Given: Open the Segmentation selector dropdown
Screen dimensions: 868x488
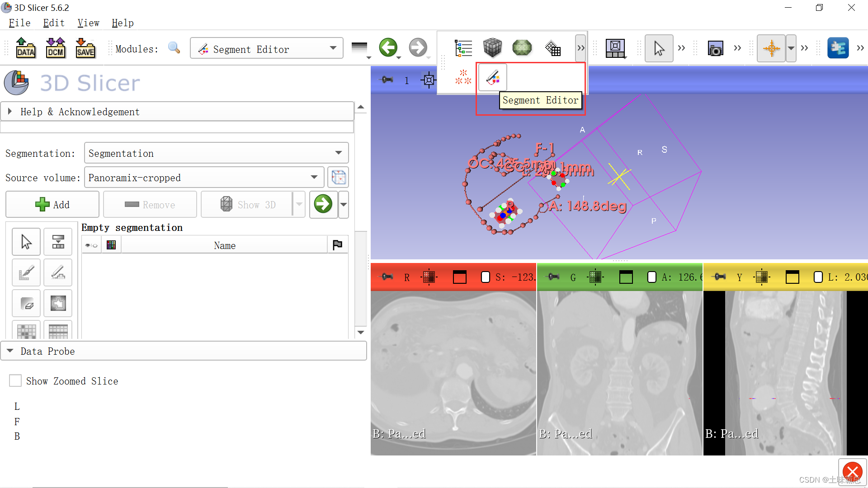Looking at the screenshot, I should point(216,153).
